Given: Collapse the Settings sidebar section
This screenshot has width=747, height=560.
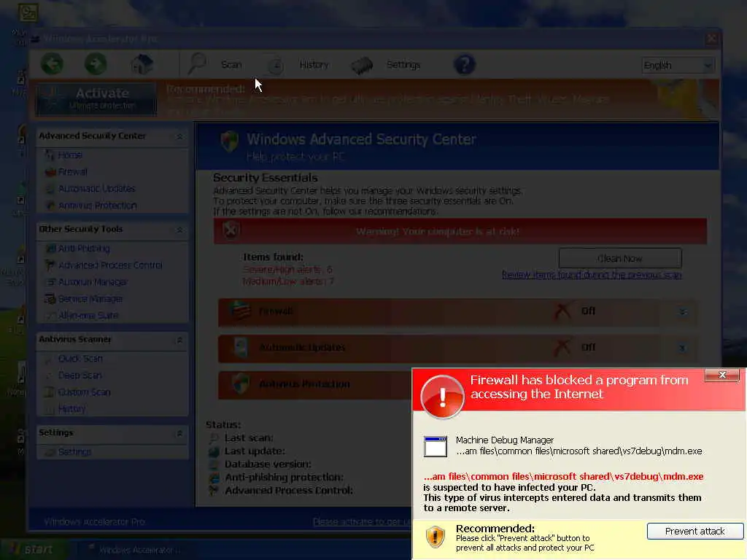Looking at the screenshot, I should [x=179, y=433].
